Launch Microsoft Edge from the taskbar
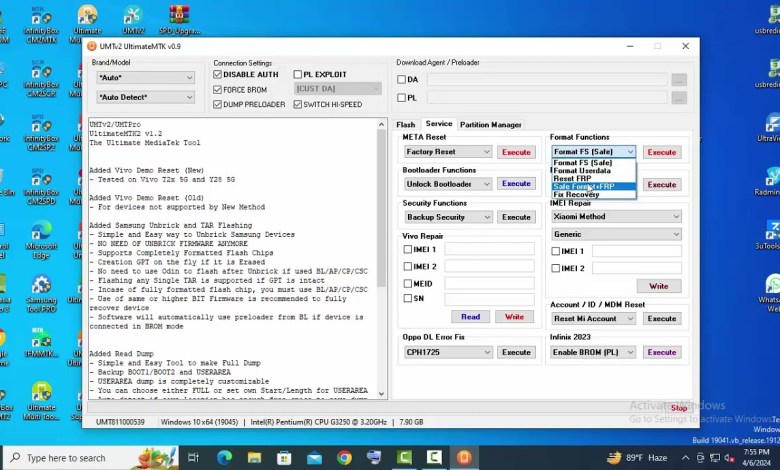The image size is (780, 470). [224, 458]
